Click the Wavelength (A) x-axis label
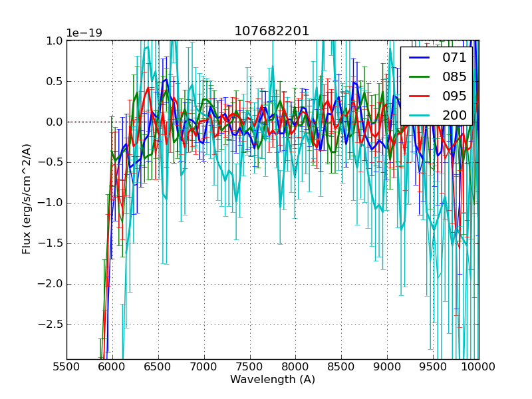This screenshot has height=399, width=532. 273,380
